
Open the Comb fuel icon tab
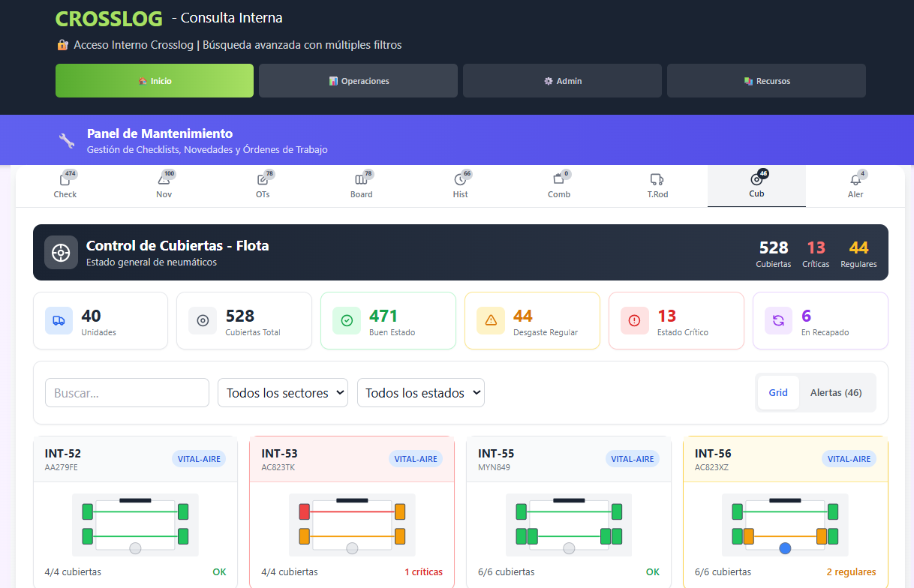(x=558, y=180)
